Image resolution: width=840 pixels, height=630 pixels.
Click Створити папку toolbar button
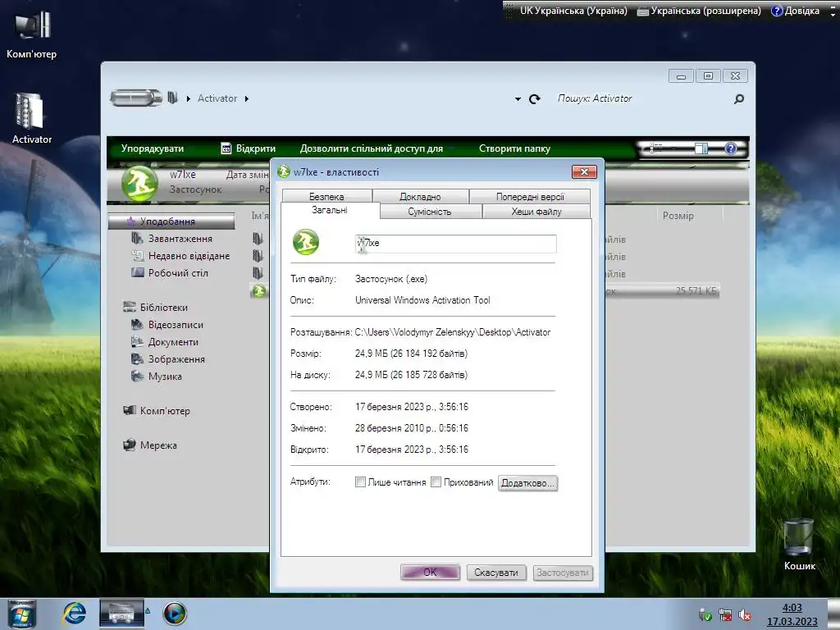click(x=514, y=148)
